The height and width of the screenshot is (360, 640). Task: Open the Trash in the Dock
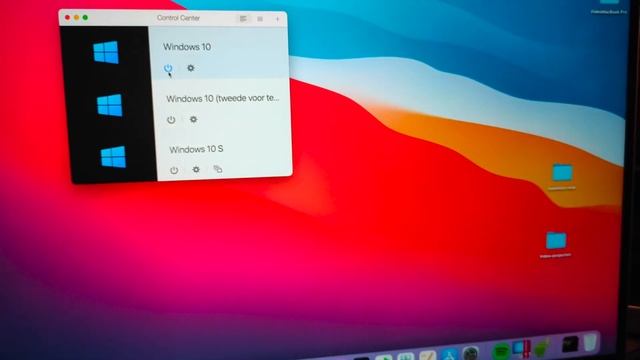(x=591, y=342)
